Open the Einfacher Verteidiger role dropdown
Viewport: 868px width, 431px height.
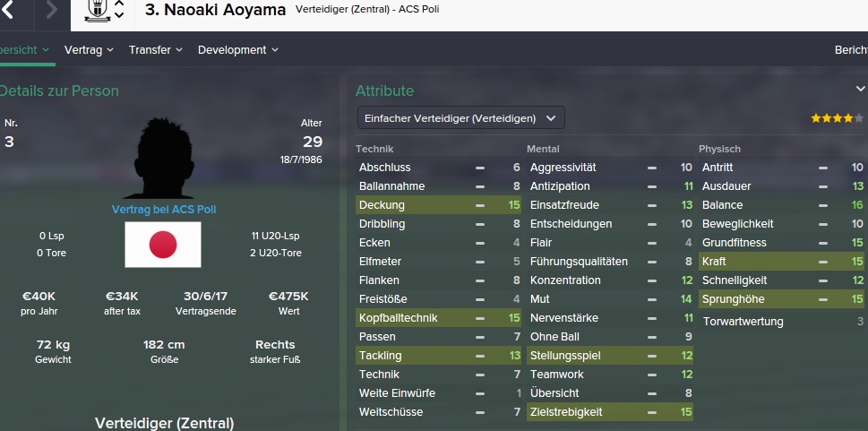pyautogui.click(x=460, y=117)
